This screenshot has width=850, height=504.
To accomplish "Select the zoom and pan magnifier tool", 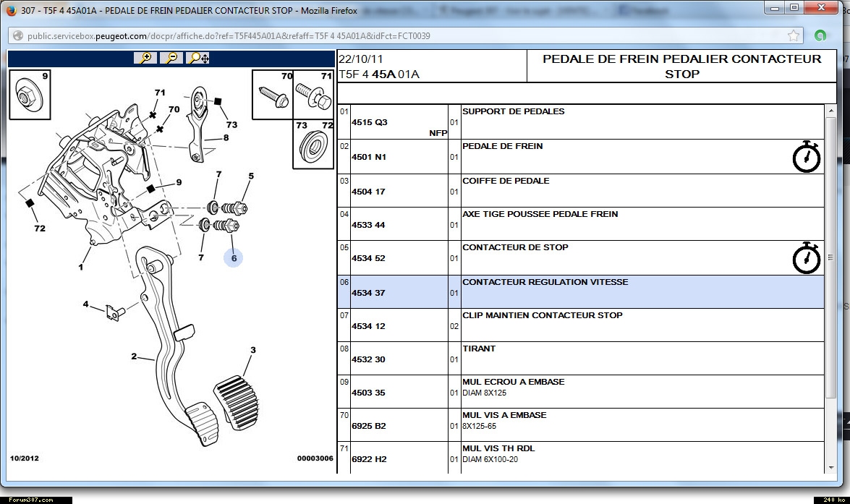I will tap(198, 58).
